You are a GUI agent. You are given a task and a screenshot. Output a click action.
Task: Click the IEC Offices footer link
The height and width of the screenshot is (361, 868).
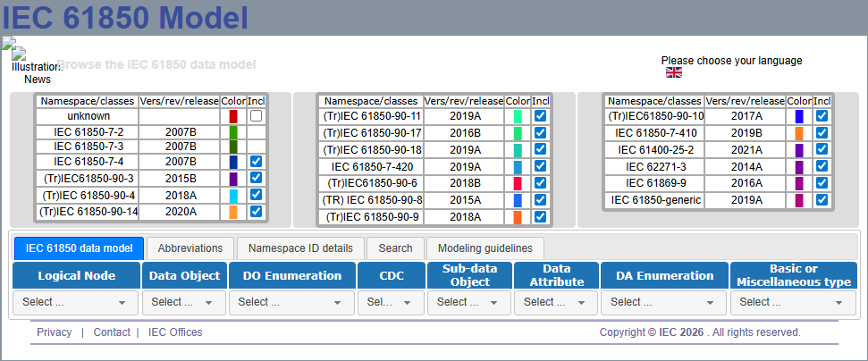(x=175, y=332)
